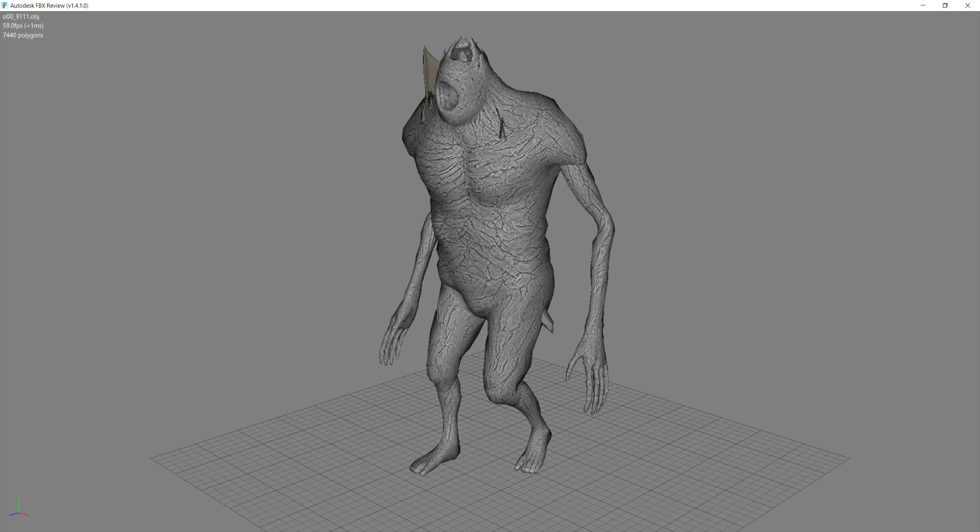Click the o00_9111.obj file name label
980x532 pixels.
point(21,16)
